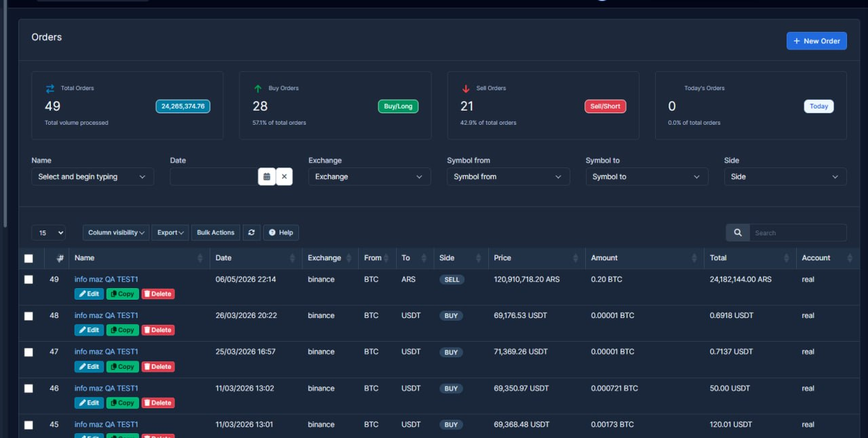
Task: Click into the table Search field
Action: pos(797,233)
